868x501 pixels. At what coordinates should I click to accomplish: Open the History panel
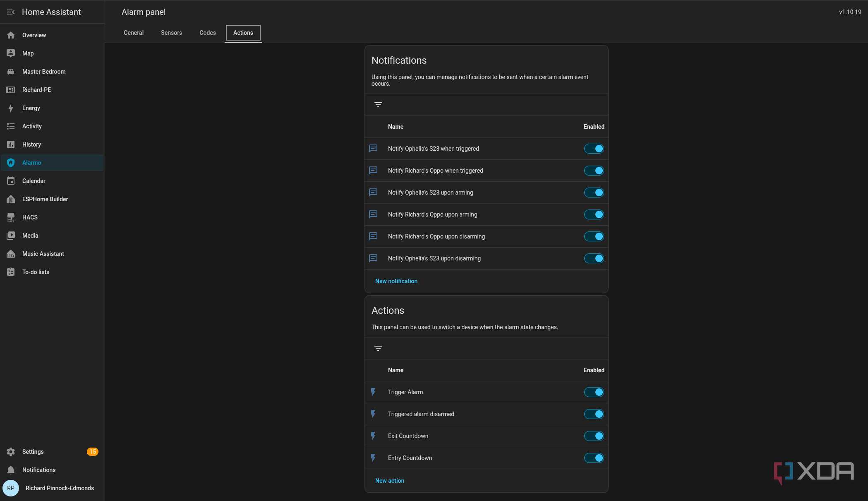click(x=52, y=145)
